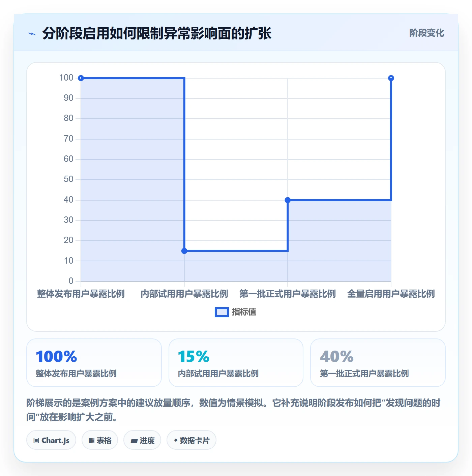Click the data point at 全量启用用户暴露比例
The height and width of the screenshot is (476, 472).
(391, 78)
